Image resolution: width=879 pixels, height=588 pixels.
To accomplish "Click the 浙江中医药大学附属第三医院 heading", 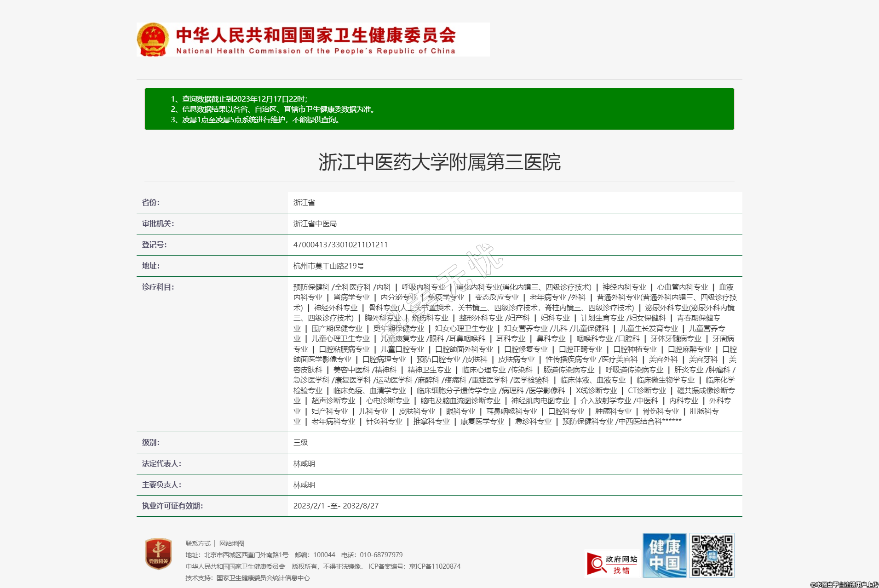I will (x=439, y=162).
